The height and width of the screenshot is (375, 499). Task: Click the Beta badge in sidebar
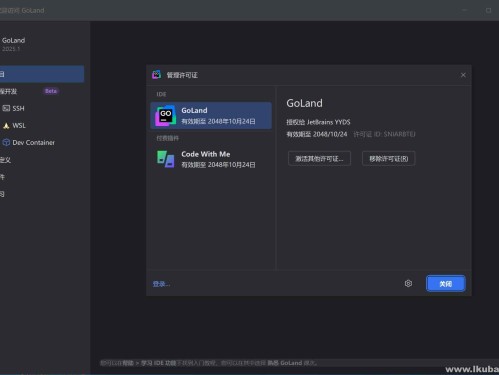pos(51,91)
